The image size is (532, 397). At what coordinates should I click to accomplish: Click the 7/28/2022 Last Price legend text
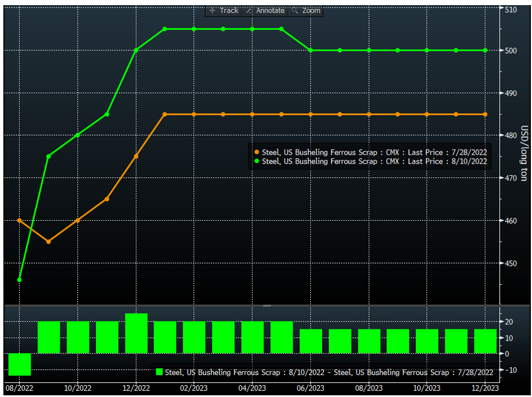375,152
